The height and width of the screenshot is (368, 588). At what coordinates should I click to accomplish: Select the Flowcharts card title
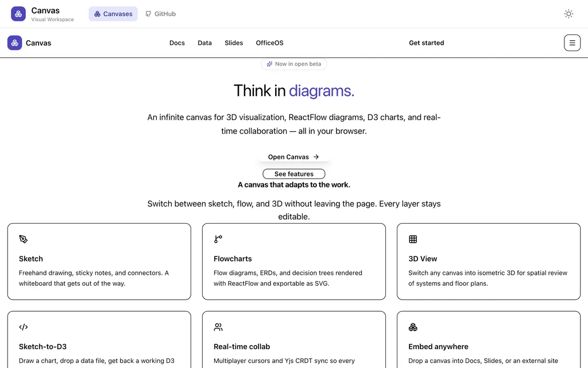(x=233, y=259)
